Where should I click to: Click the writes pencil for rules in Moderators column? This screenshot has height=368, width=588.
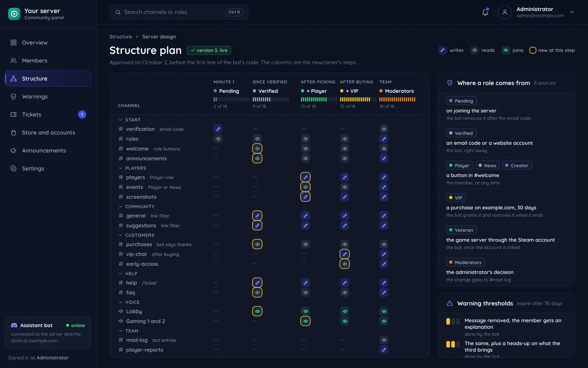coord(384,139)
